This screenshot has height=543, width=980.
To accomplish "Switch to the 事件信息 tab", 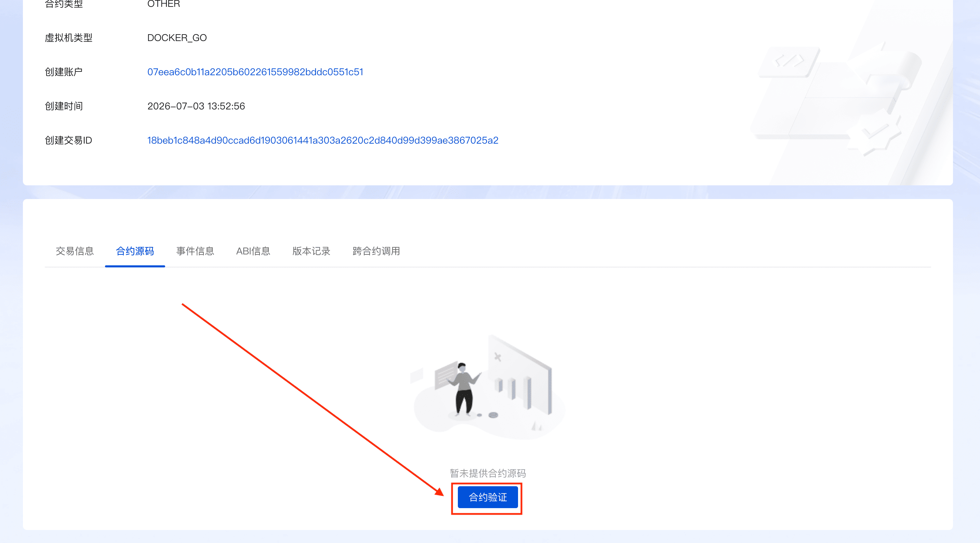I will [195, 251].
